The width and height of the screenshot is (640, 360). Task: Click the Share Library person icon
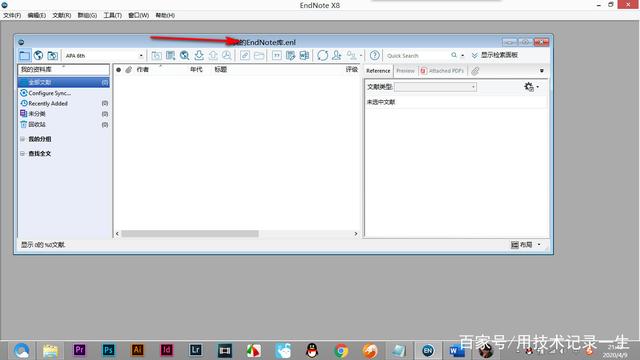tap(337, 55)
